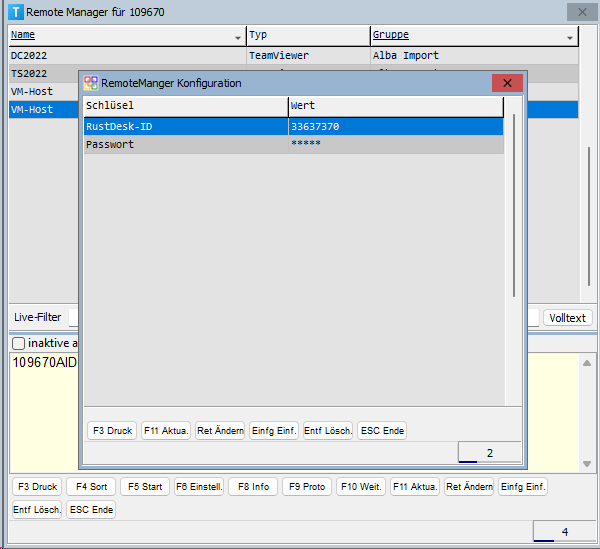Open the Gruppe column dropdown arrow
600x549 pixels.
click(x=570, y=38)
